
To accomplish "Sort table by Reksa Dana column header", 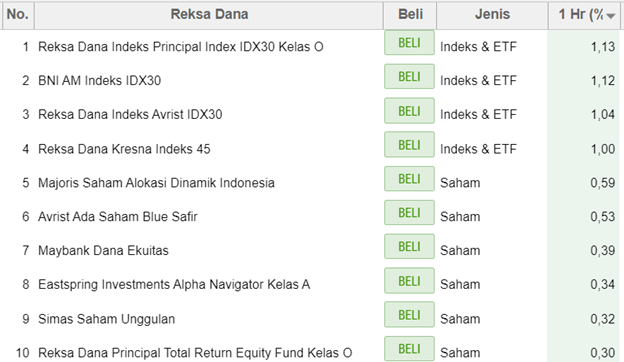I will pos(209,14).
